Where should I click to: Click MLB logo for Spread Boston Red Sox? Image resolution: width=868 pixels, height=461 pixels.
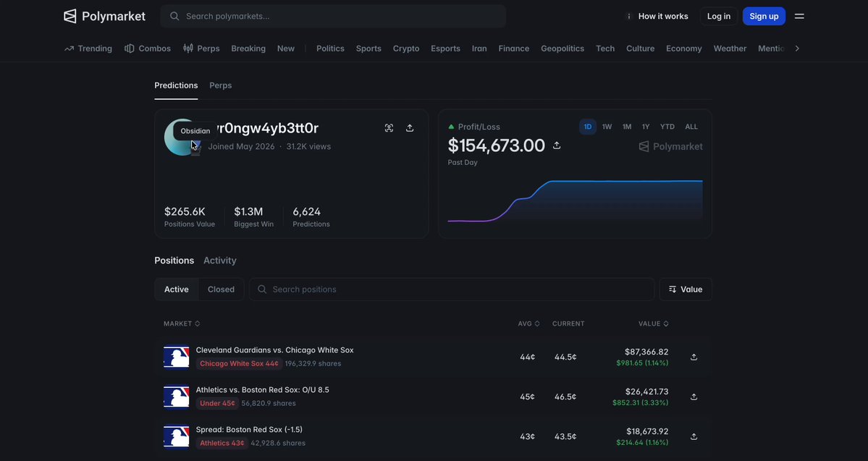177,436
